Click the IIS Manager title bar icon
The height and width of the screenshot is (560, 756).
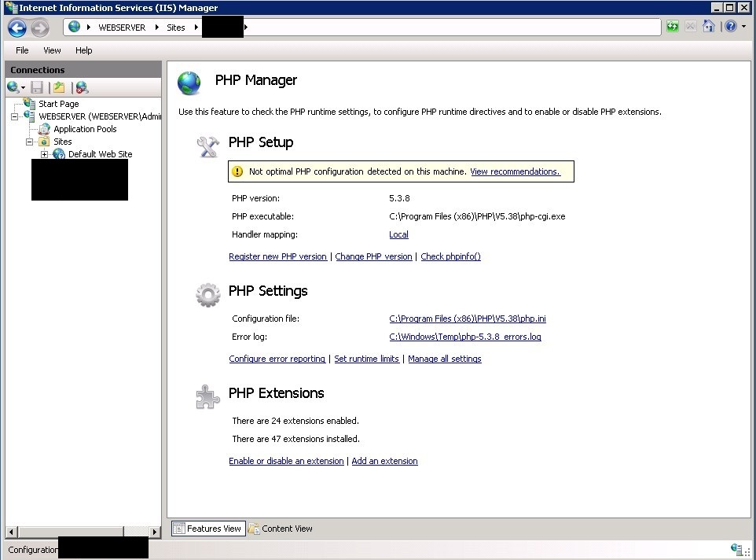(11, 8)
